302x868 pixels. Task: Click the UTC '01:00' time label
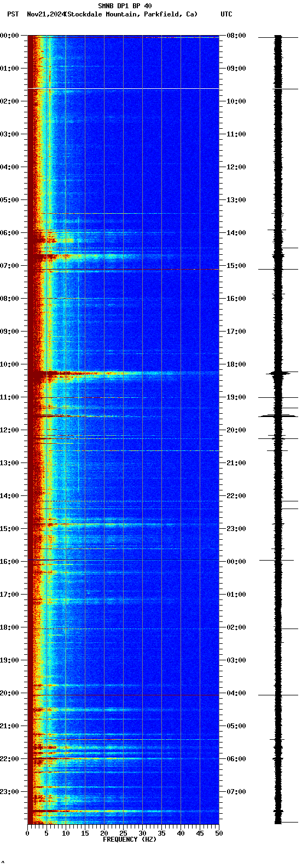tap(236, 595)
